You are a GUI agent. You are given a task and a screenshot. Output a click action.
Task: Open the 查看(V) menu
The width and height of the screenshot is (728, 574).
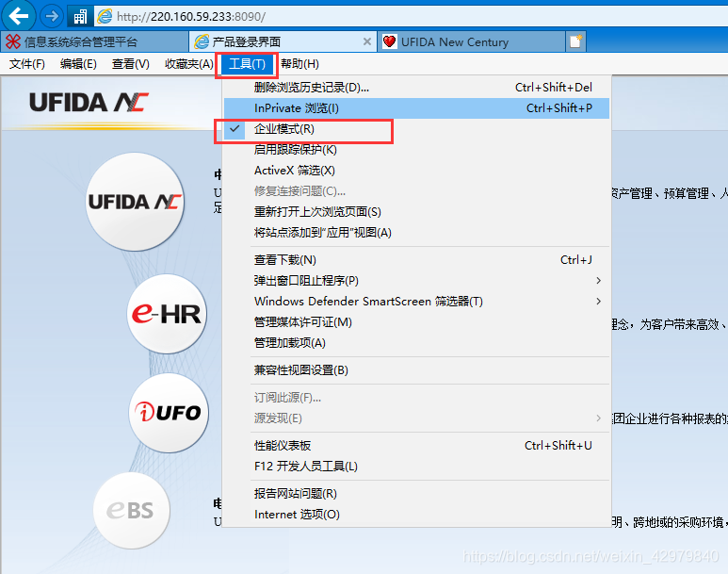pos(131,64)
